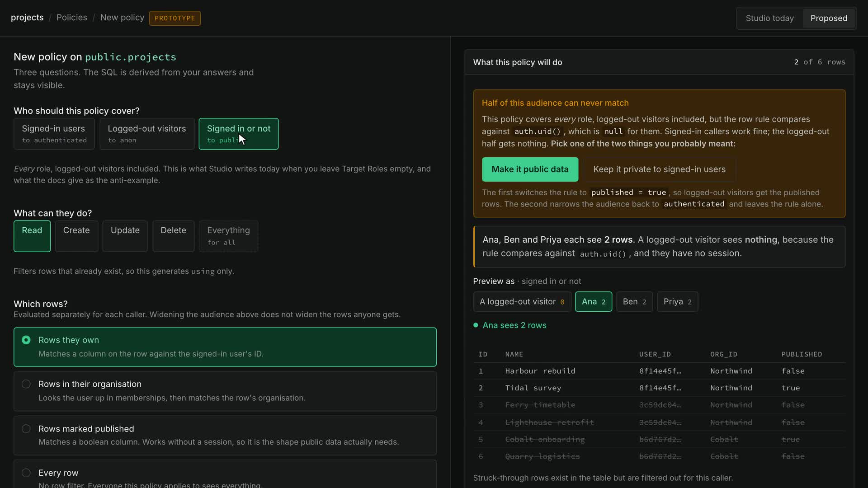Click Tidal survey's user_id 8f14e45f
This screenshot has width=868, height=488.
(x=660, y=388)
